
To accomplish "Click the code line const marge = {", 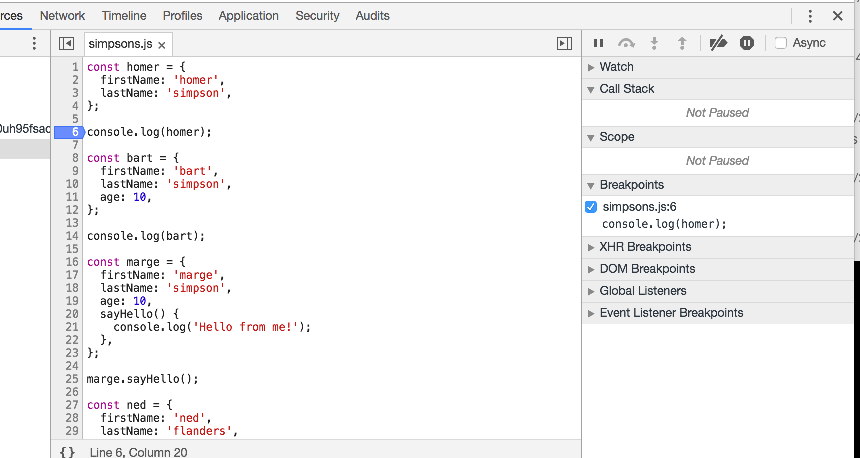I will [x=136, y=262].
